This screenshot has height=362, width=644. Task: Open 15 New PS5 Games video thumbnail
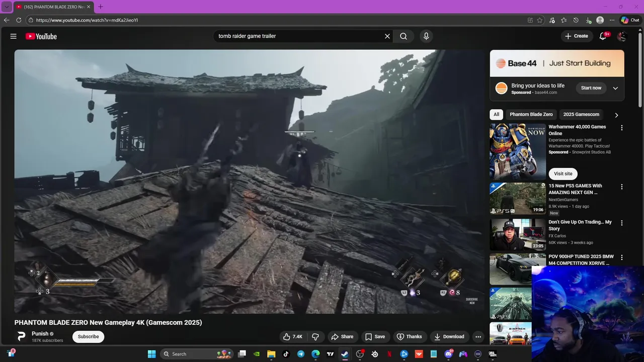tap(518, 199)
